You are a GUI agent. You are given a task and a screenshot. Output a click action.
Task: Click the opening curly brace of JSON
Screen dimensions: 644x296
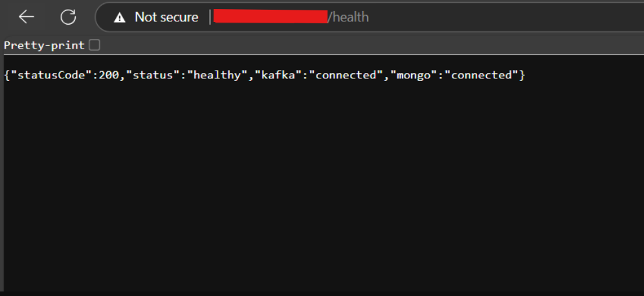coord(7,75)
